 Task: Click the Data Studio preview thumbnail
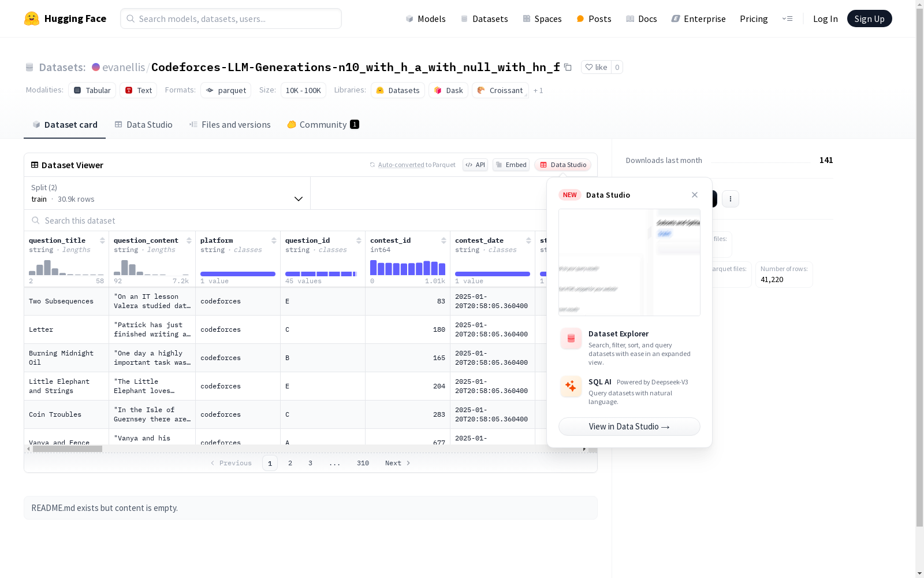[x=629, y=262]
